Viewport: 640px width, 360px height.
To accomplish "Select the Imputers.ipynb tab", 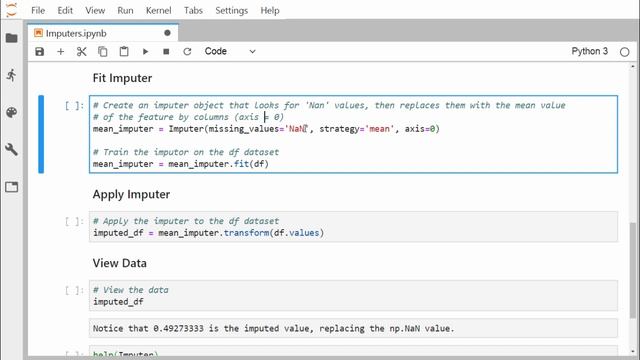I will click(x=103, y=33).
